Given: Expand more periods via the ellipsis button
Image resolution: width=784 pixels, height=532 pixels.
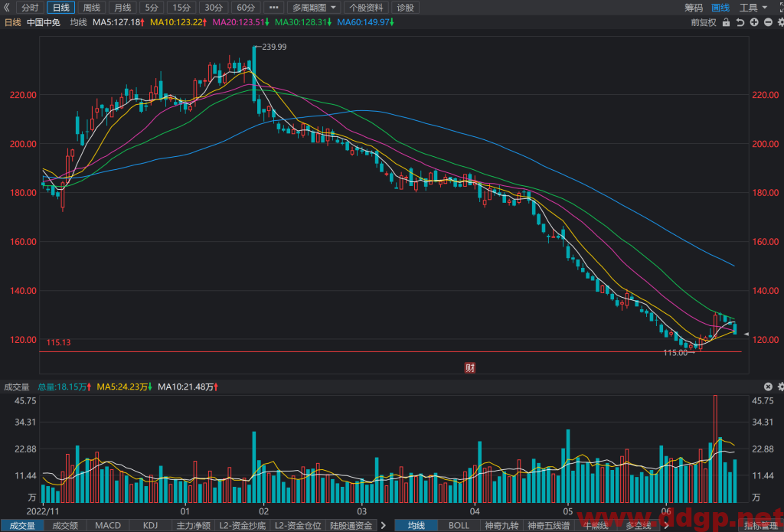Looking at the screenshot, I should (x=273, y=8).
